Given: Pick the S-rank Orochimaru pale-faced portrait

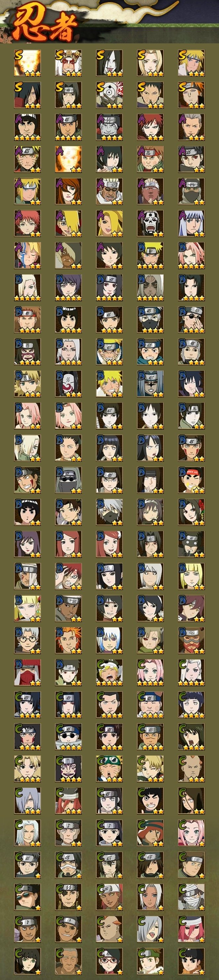Looking at the screenshot, I should (109, 63).
